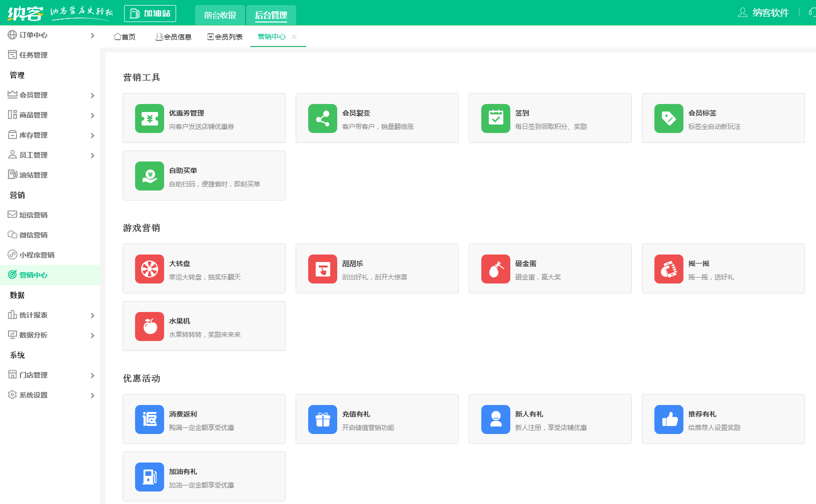Open the sign-in (签到) calendar icon

point(495,118)
